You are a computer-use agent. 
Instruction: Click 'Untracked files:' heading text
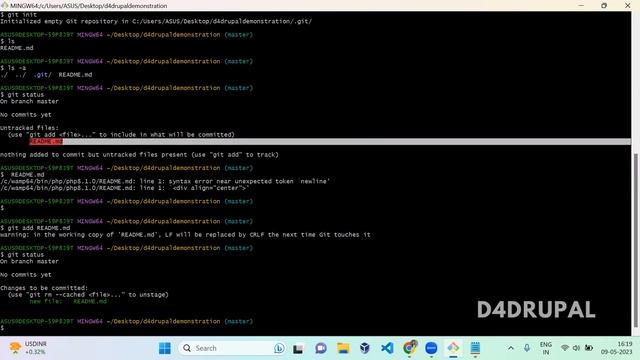pyautogui.click(x=29, y=128)
